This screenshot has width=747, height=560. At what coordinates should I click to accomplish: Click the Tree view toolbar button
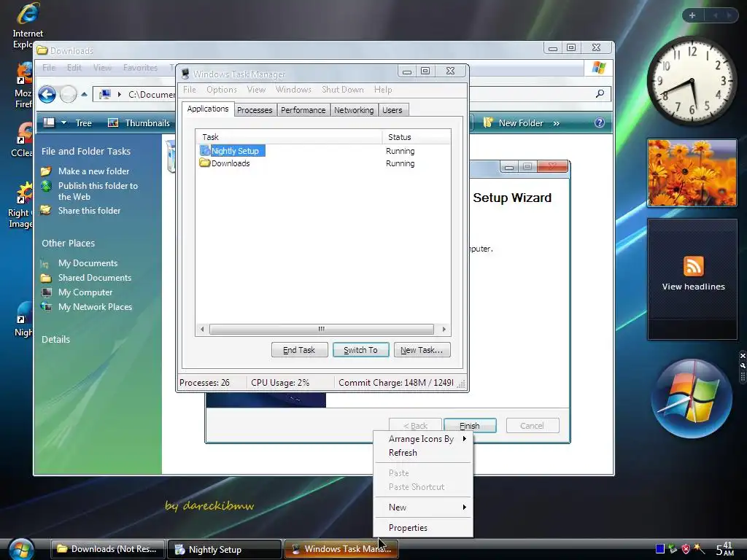83,122
